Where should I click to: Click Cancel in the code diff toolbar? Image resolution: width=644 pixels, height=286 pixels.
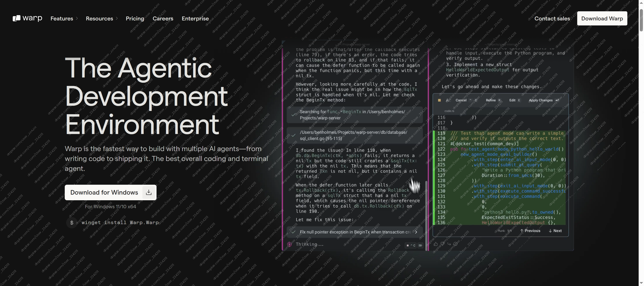tap(461, 100)
